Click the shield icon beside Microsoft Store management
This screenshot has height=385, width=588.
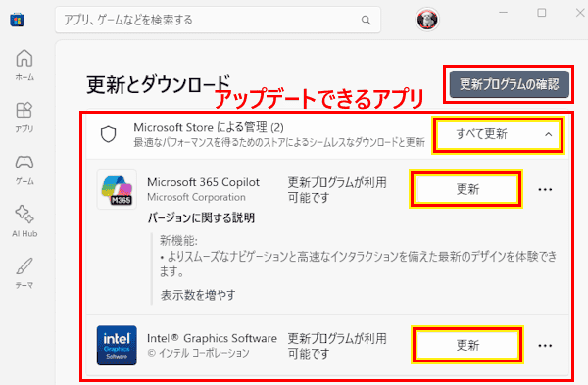click(109, 134)
